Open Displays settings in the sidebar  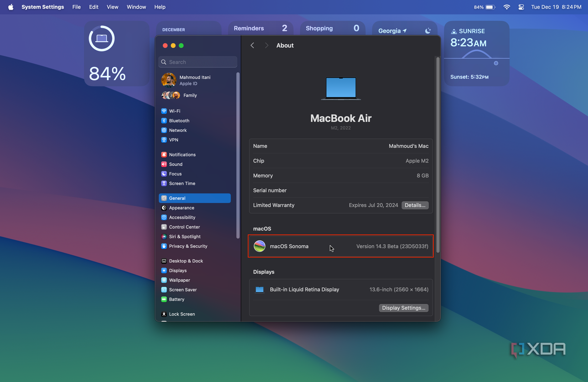click(195, 271)
